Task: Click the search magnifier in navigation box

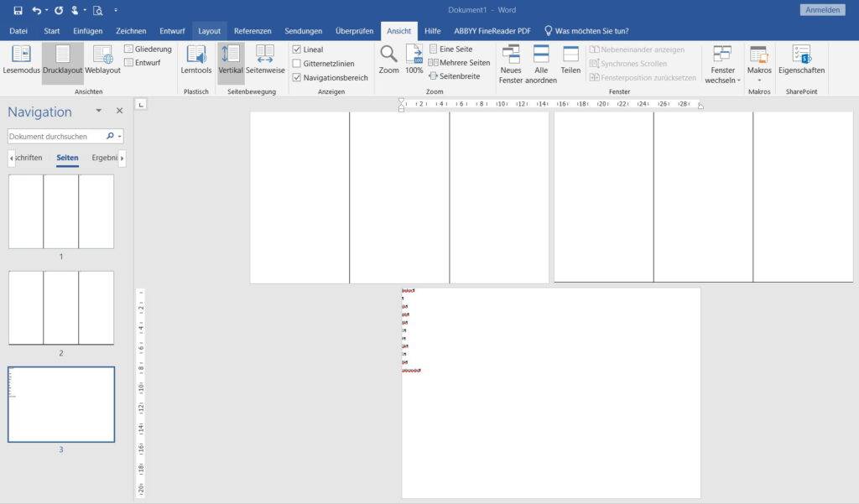Action: click(110, 136)
